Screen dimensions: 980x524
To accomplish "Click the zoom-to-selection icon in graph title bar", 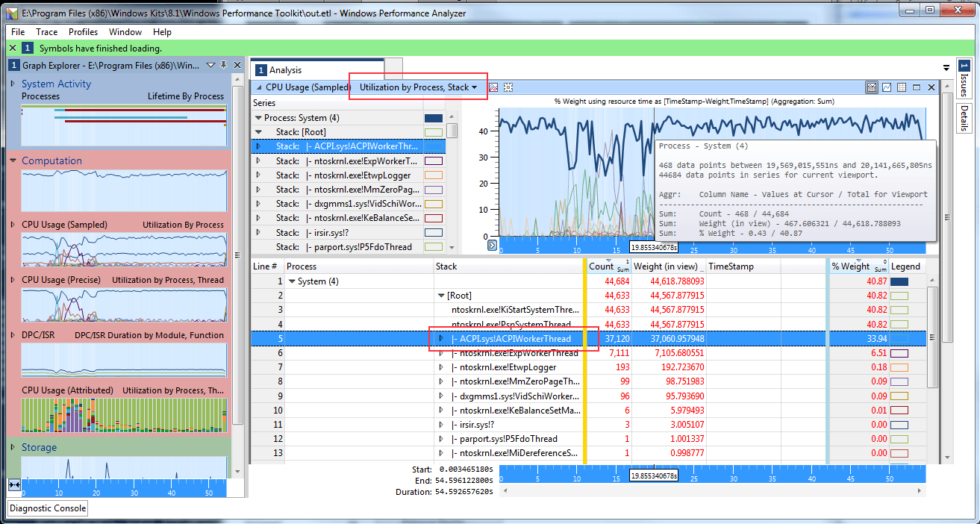I will click(508, 87).
